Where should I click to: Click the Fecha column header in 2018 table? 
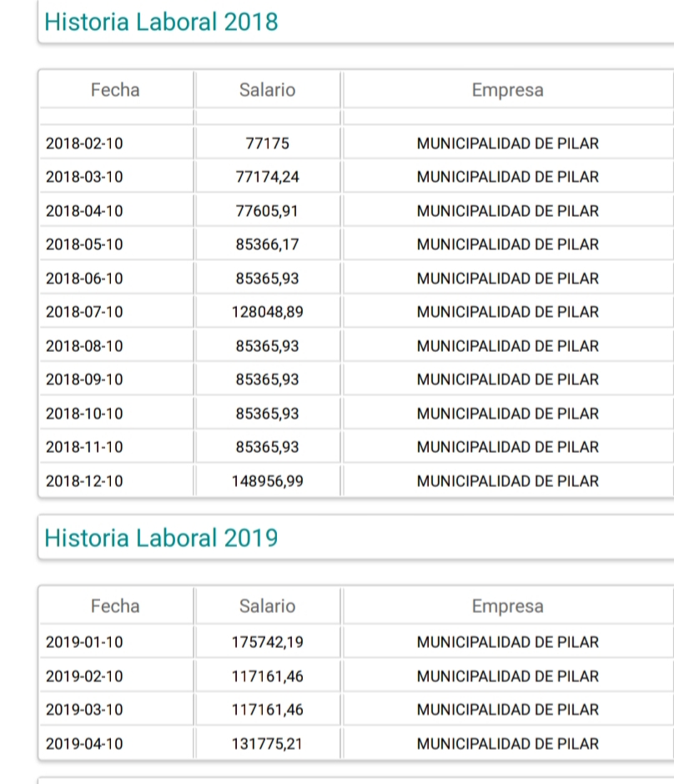coord(115,90)
